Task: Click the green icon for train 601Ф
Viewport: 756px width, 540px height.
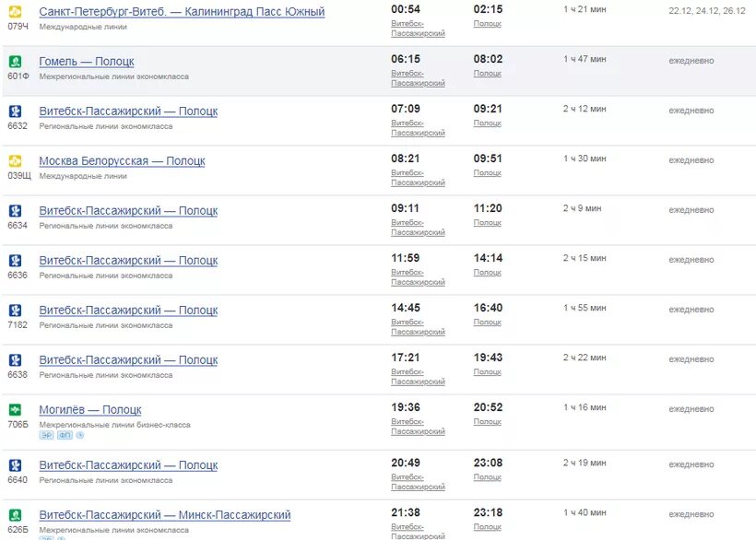Action: [15, 61]
